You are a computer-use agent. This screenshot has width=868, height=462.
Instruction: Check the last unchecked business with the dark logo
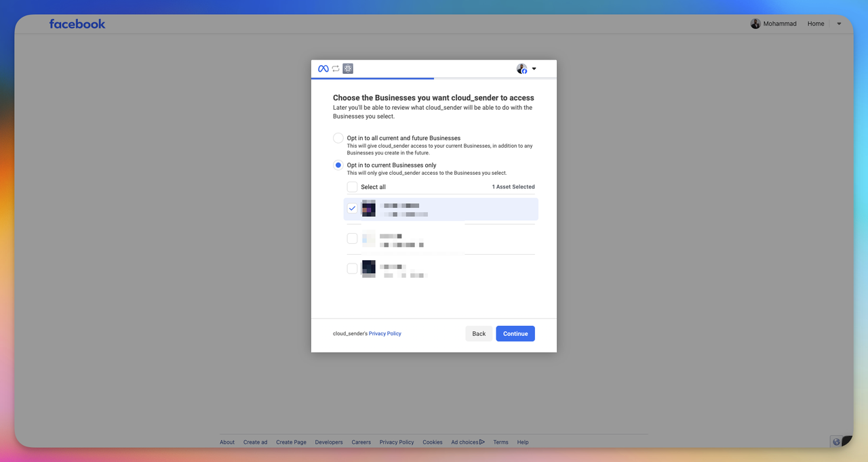[x=353, y=268]
